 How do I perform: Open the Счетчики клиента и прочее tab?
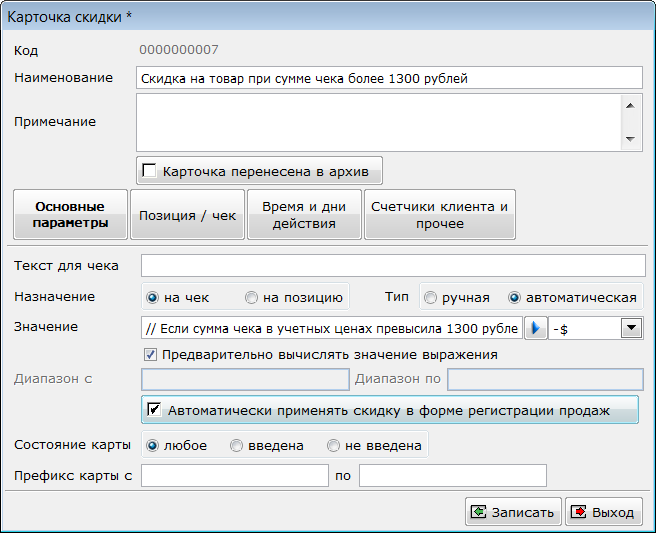point(440,215)
